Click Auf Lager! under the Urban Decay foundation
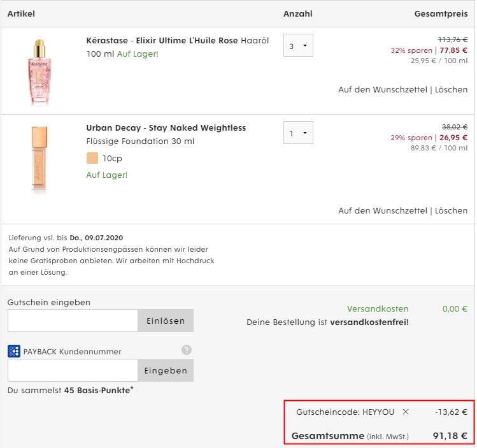 pos(107,175)
